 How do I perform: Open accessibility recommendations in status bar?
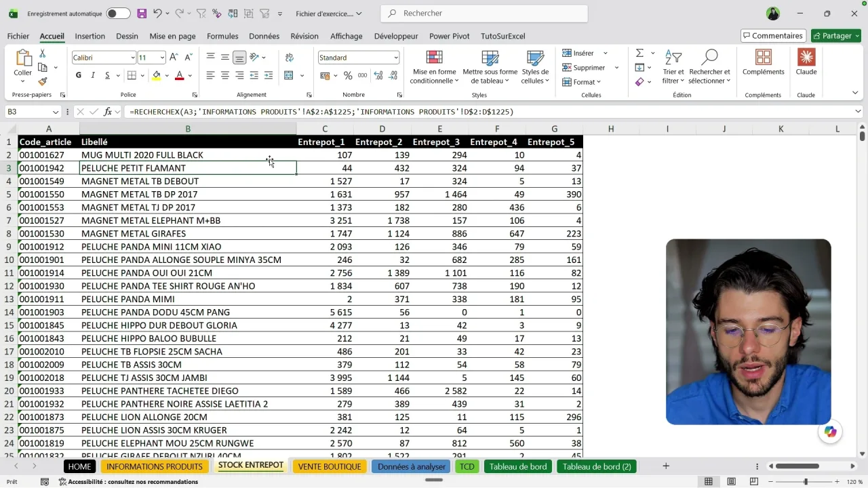[128, 482]
